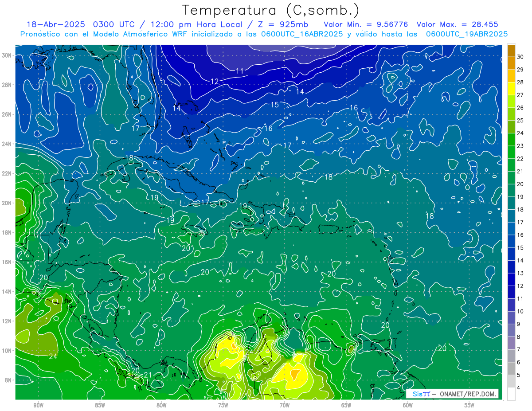Click the dark blue colorbar swatch between 12 and 13

pyautogui.click(x=512, y=279)
